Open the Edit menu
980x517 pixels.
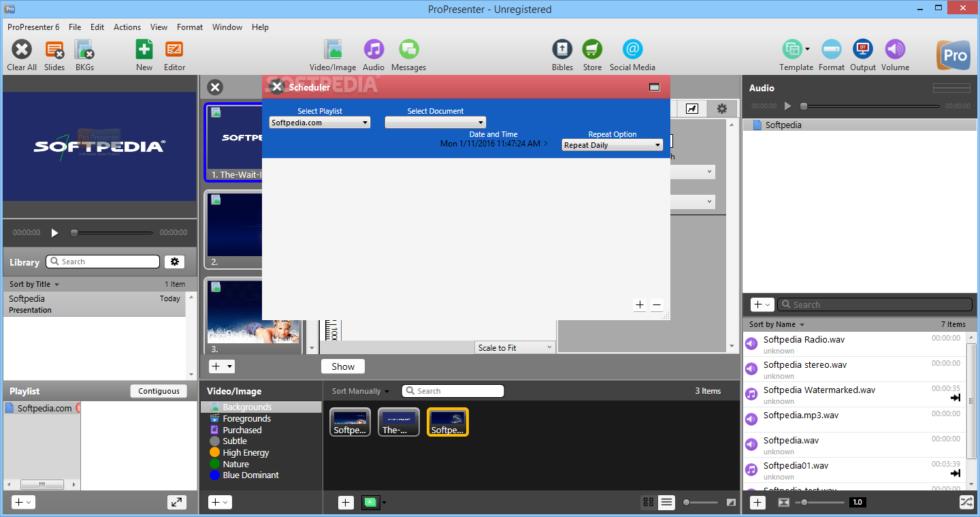(97, 27)
